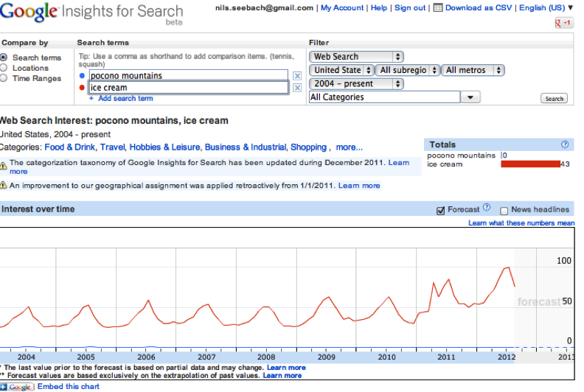
Task: Open the Hobbies & Leisure category
Action: click(x=164, y=147)
